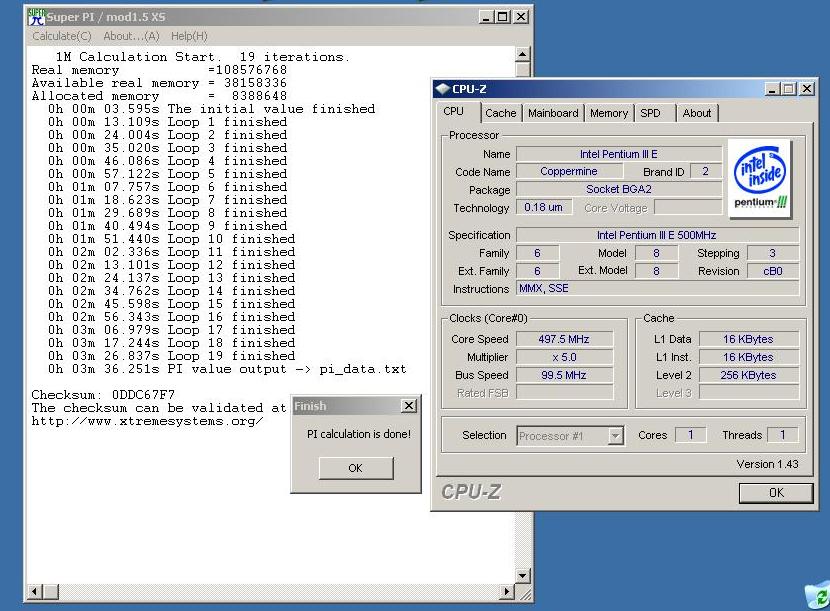Click the 'Real memory =108576768' line
The image size is (830, 611).
tap(159, 70)
